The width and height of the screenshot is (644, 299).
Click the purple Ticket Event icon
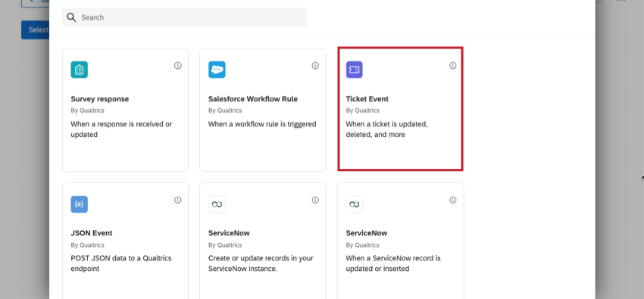pyautogui.click(x=354, y=70)
